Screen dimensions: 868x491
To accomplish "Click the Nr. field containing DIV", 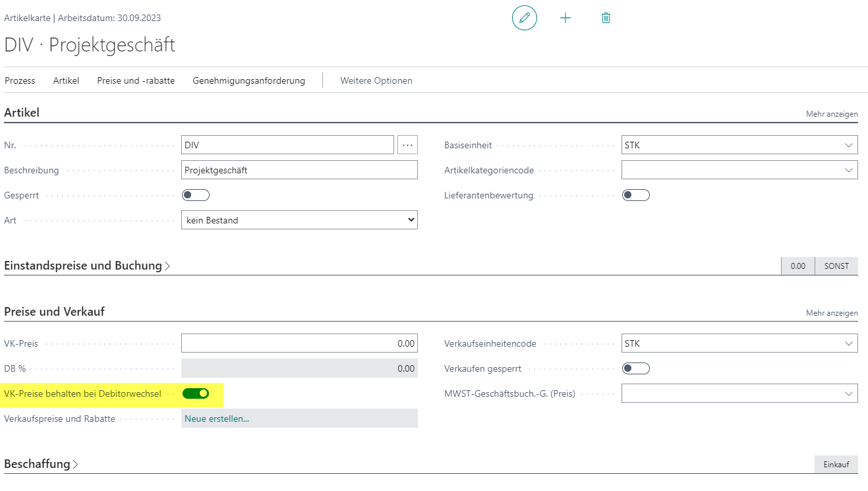I will coord(287,145).
